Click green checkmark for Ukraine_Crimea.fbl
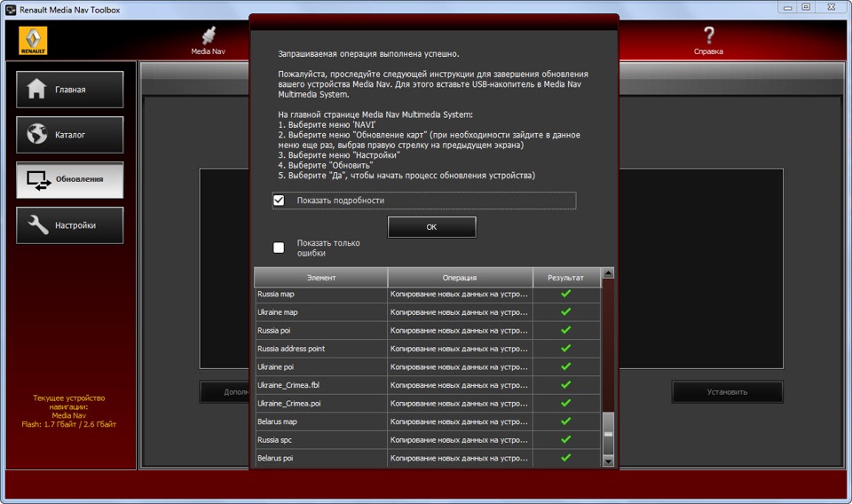852x504 pixels. [565, 384]
